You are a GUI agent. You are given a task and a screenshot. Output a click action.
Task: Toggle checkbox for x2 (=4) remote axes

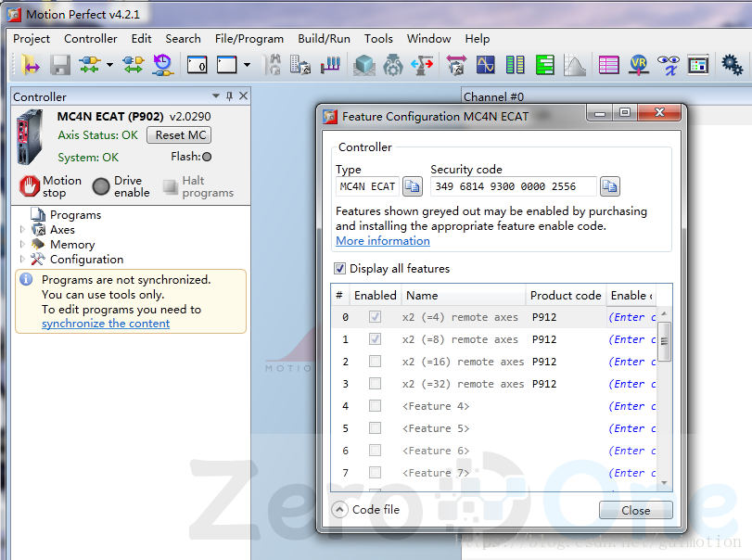375,317
